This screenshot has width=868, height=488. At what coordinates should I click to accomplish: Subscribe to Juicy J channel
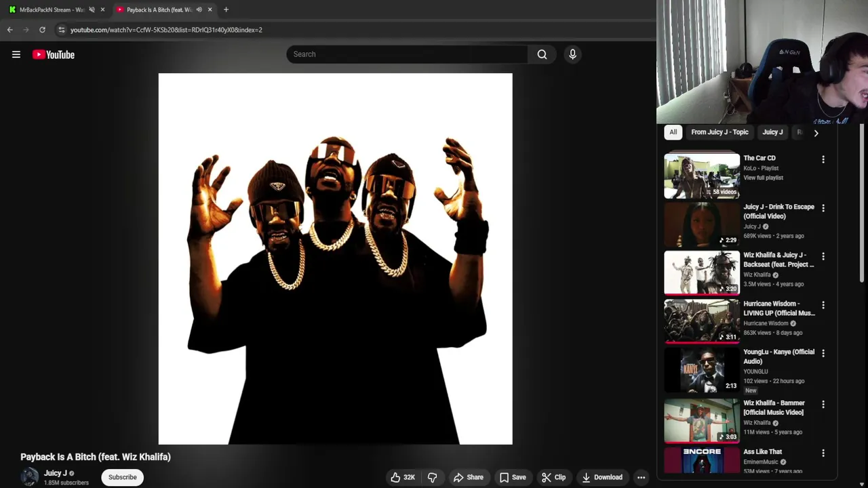123,477
